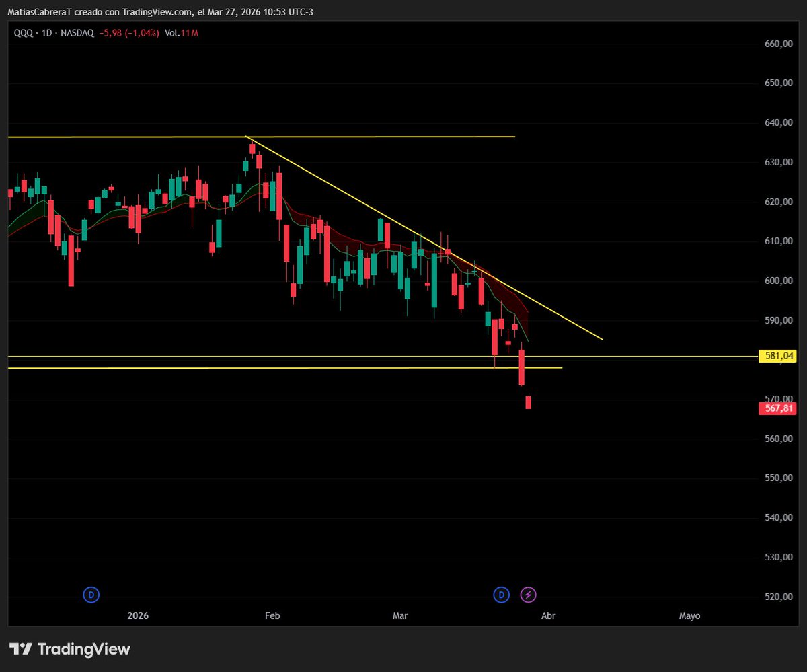Click the 650,00 price axis label

[779, 83]
